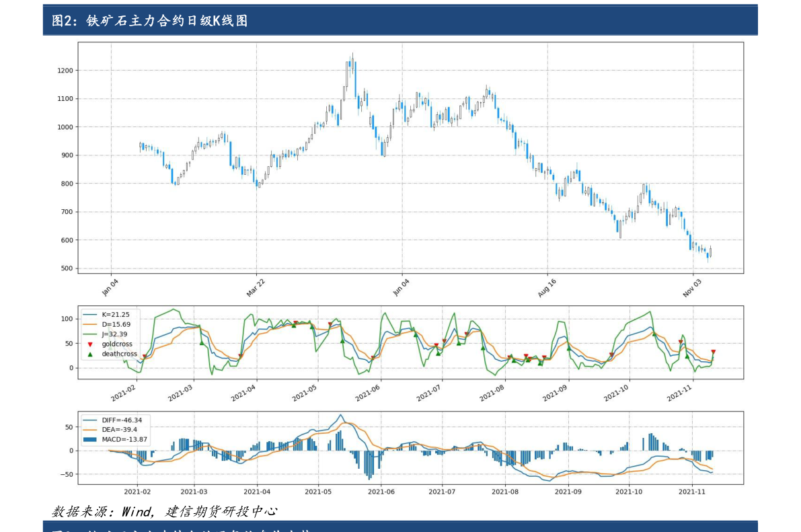Click the J=32.39 green line legend marker
The height and width of the screenshot is (532, 801).
tap(90, 334)
